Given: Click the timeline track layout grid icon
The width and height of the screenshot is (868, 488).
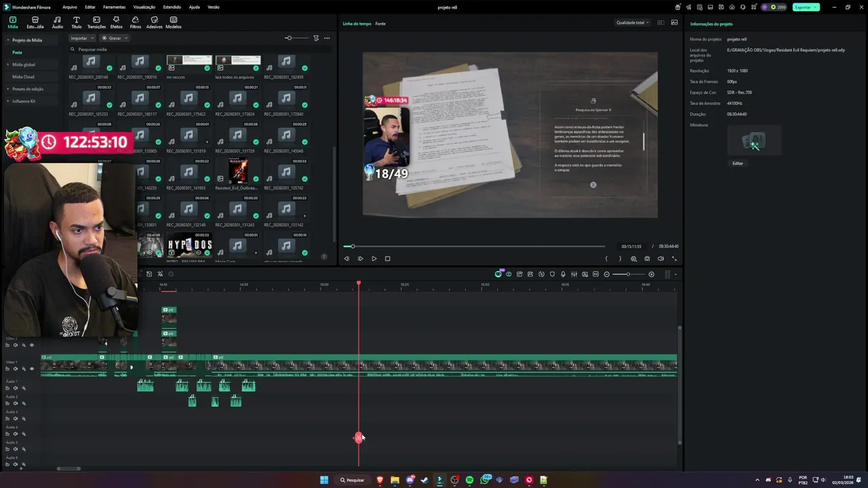Looking at the screenshot, I should (667, 274).
